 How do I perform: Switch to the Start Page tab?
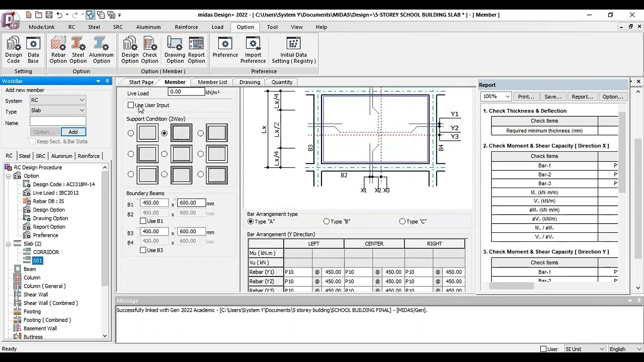click(x=141, y=82)
